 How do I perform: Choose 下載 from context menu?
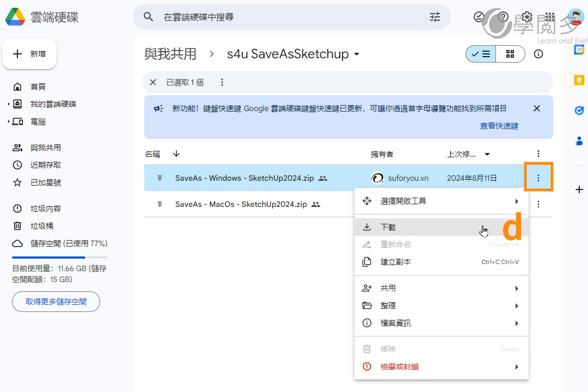tap(442, 228)
